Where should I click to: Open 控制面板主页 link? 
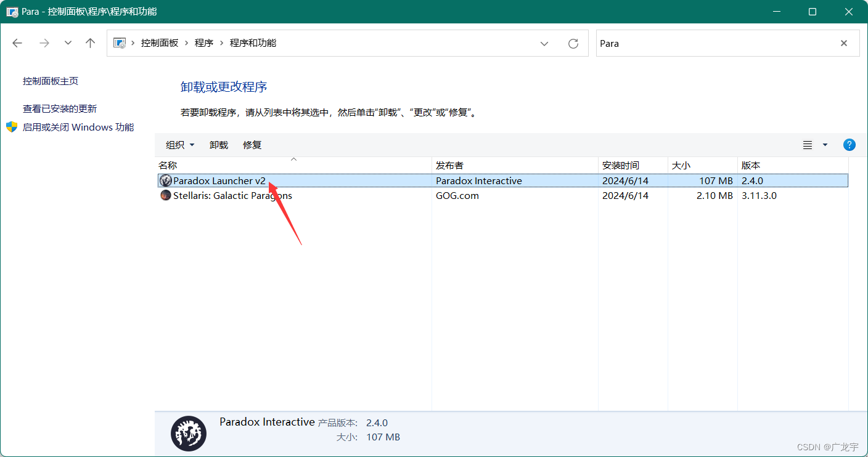(x=51, y=81)
